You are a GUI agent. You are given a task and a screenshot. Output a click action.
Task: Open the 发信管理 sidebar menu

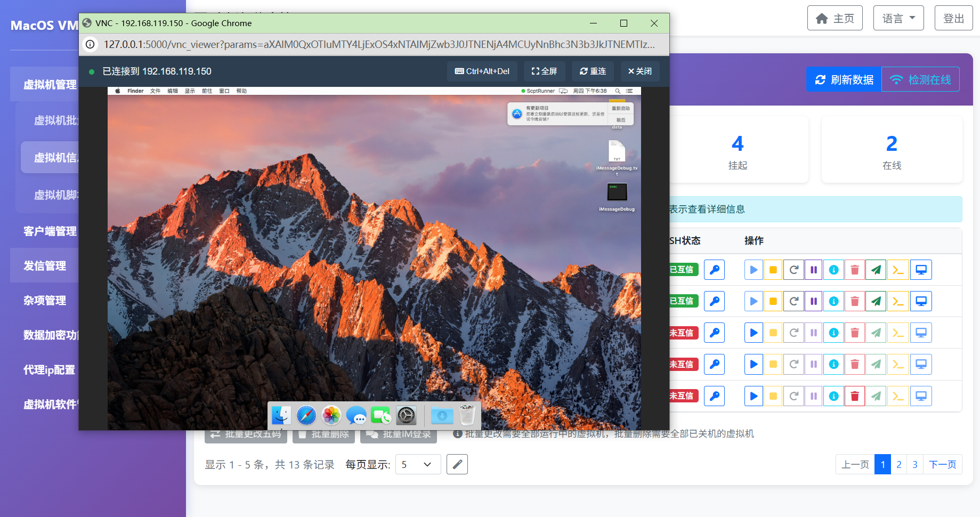[x=45, y=265]
